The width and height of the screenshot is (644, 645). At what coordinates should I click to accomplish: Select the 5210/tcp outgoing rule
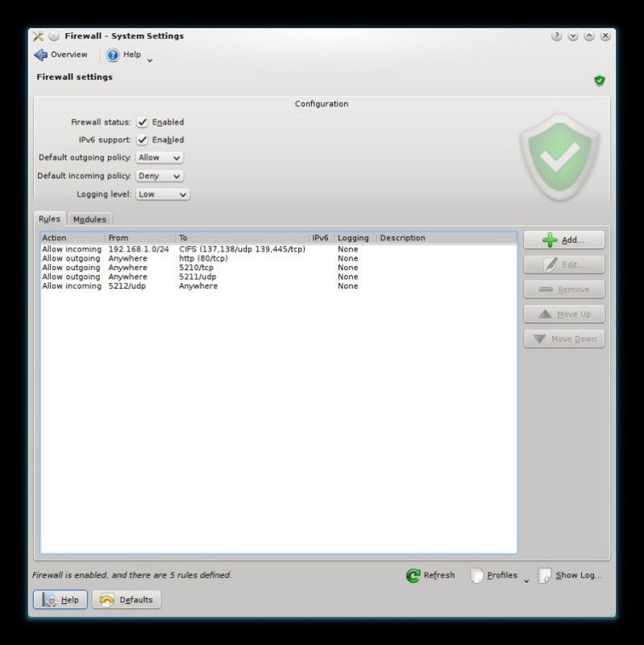278,268
